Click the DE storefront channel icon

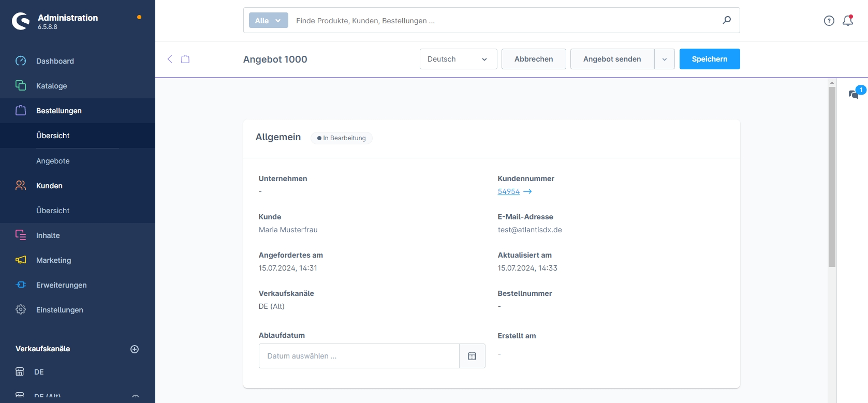(x=20, y=371)
